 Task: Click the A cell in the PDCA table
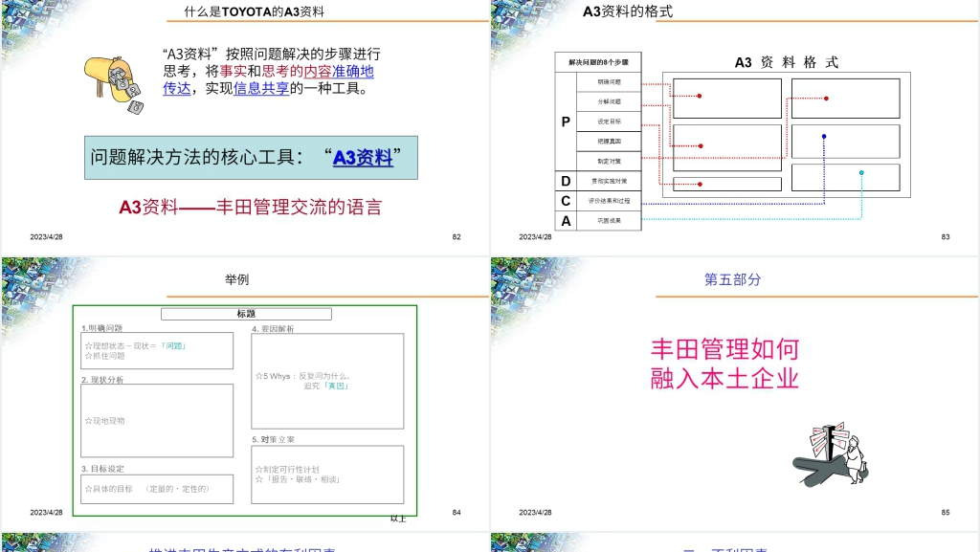pyautogui.click(x=566, y=221)
